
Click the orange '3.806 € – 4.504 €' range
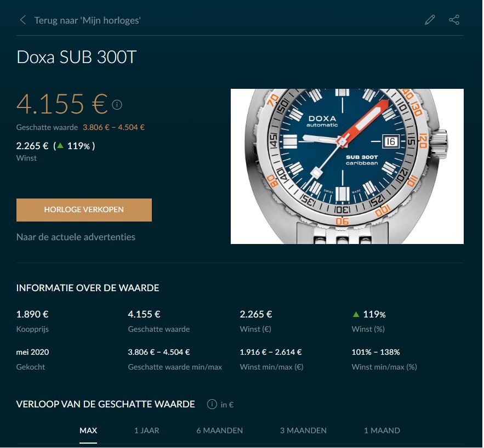point(113,127)
